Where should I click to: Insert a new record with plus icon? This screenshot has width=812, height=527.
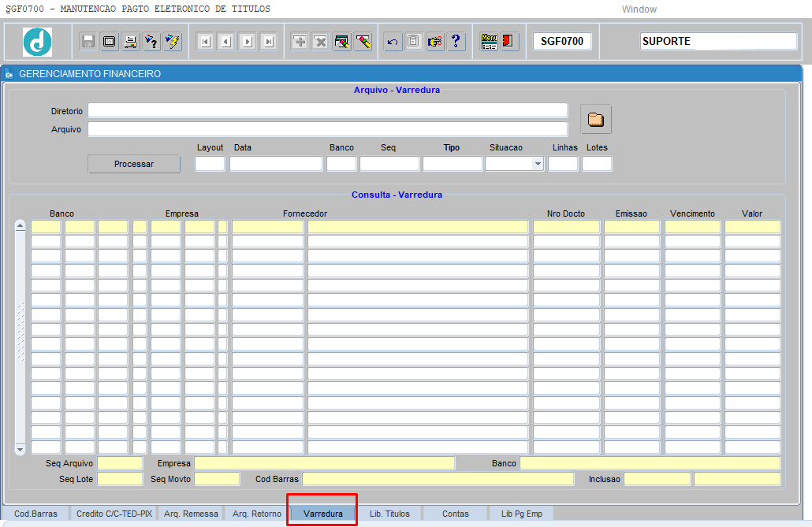(300, 42)
